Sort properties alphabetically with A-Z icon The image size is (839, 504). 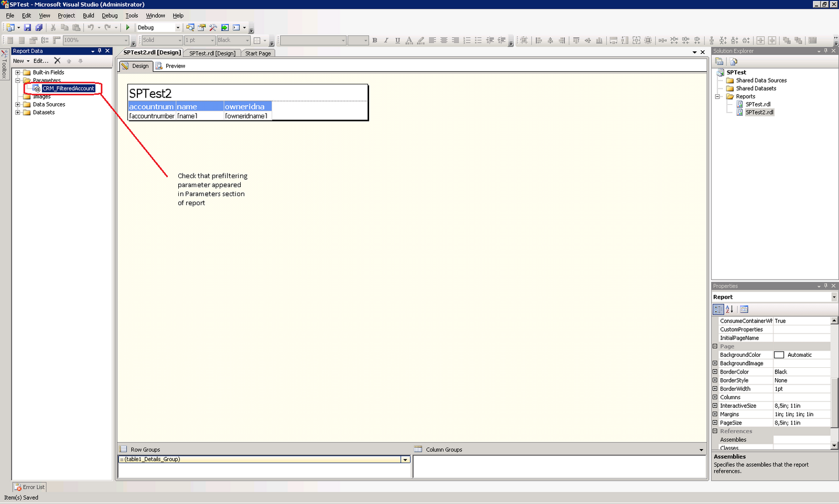pos(729,309)
